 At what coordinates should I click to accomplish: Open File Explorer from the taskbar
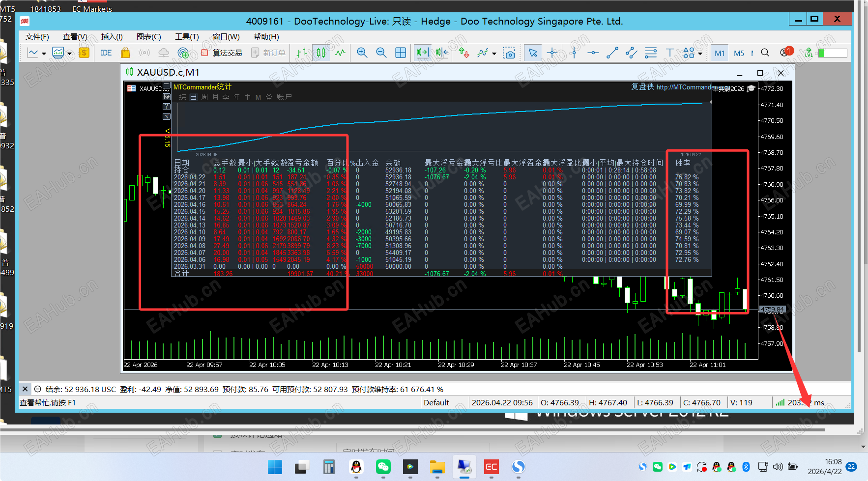(x=437, y=467)
